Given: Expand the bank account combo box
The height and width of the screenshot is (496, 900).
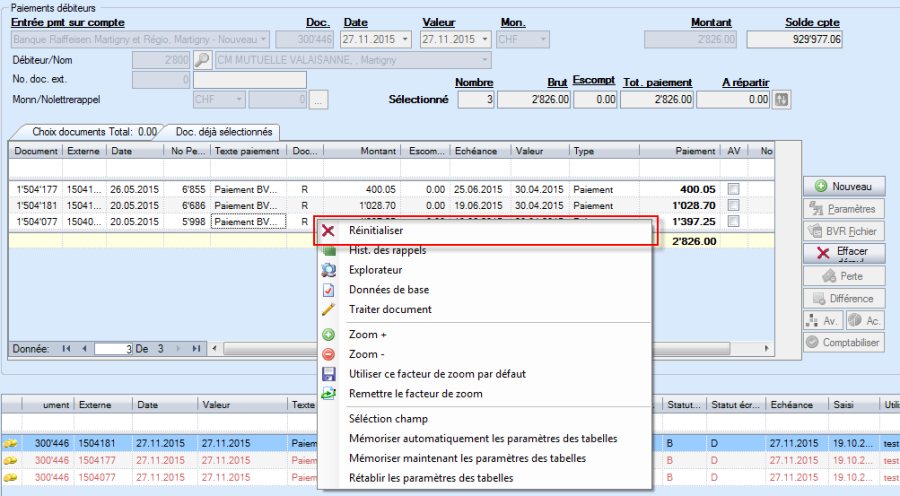Looking at the screenshot, I should coord(262,40).
